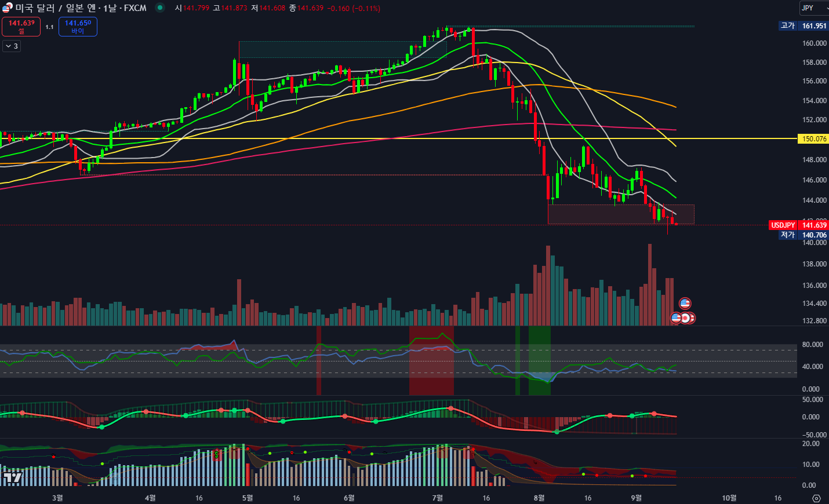Click the lower US flag event marker
Screen dimensions: 829x504
pyautogui.click(x=676, y=317)
